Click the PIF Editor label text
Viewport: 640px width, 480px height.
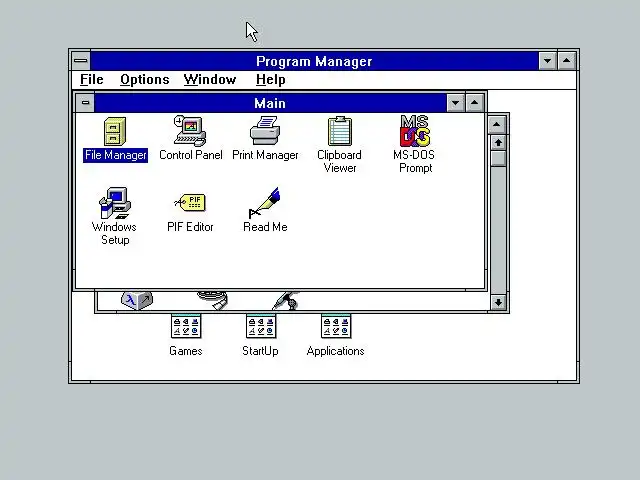tap(190, 227)
